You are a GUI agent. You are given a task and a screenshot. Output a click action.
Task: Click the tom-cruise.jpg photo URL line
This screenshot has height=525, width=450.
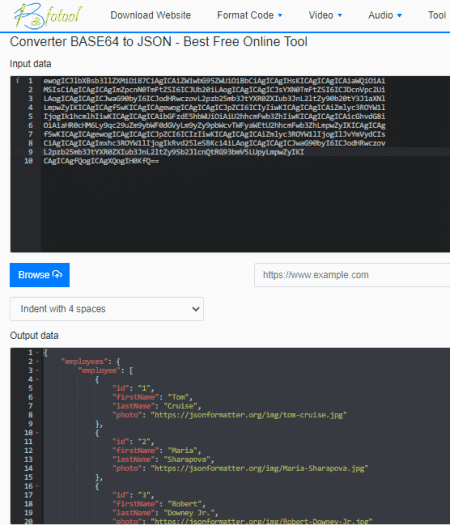(230, 415)
